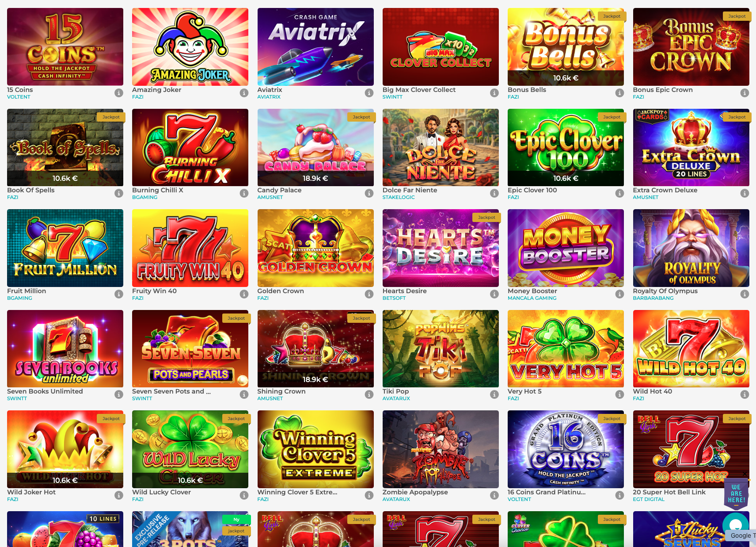Open the Dolce Far Niente game tile
Viewport: 756px width, 547px height.
(441, 147)
